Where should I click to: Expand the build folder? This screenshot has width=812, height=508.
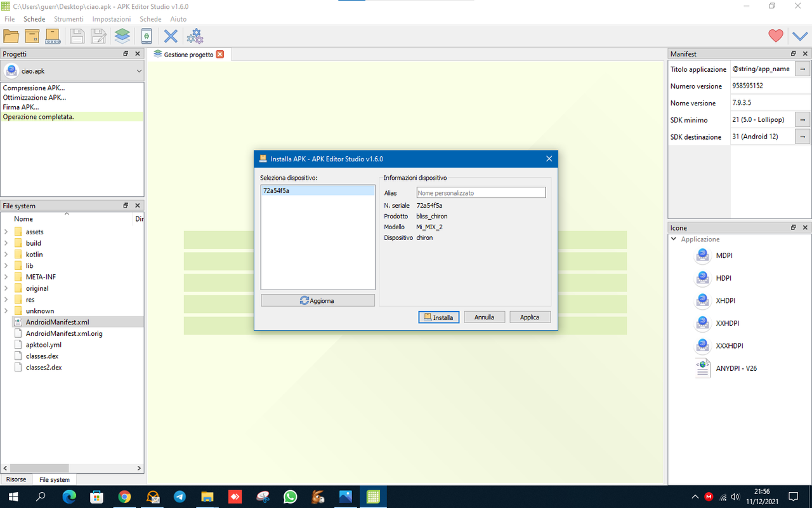point(6,243)
